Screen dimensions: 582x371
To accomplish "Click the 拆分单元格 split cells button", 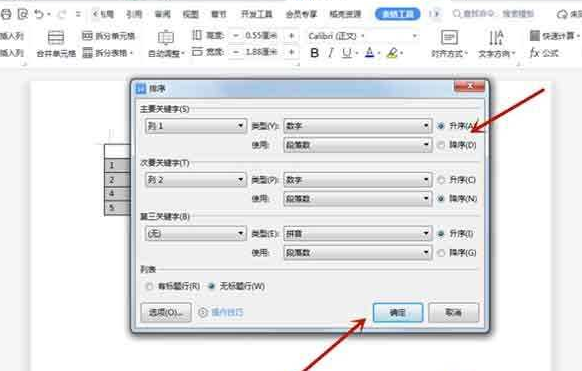I will 108,36.
